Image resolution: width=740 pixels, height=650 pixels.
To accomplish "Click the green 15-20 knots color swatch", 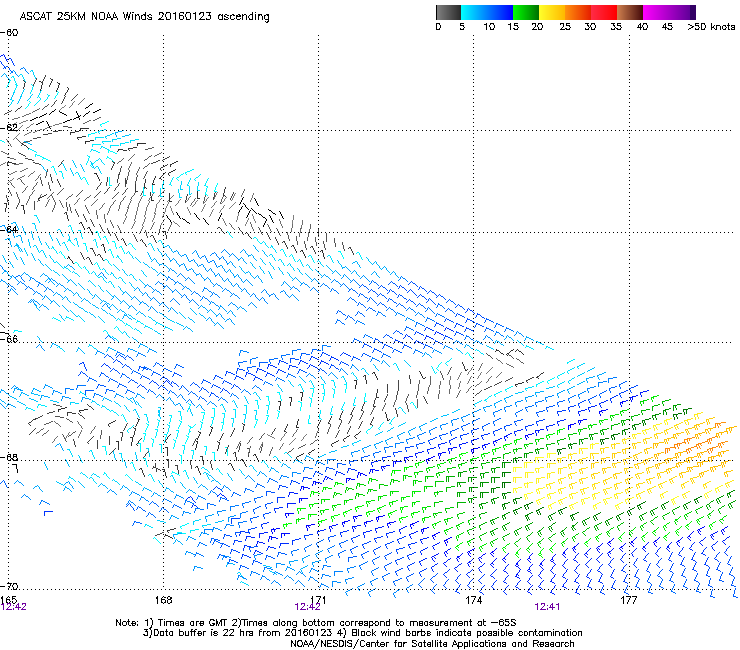I will (526, 12).
